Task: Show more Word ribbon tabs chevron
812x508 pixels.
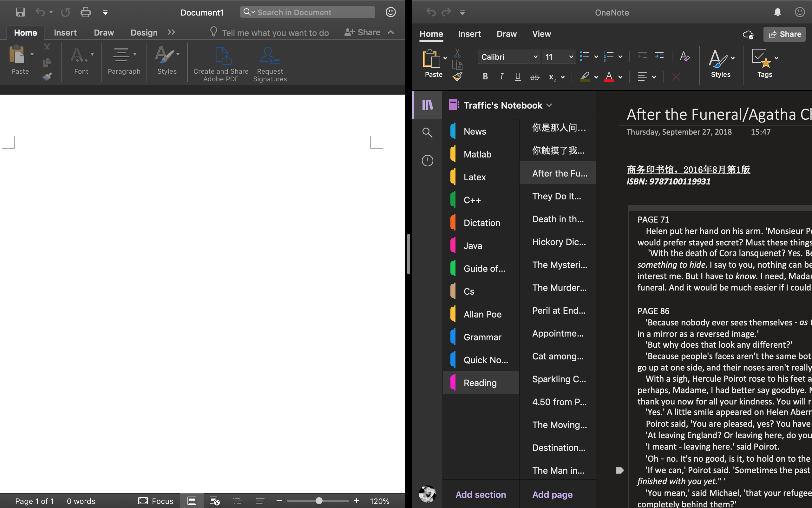Action: [x=172, y=32]
